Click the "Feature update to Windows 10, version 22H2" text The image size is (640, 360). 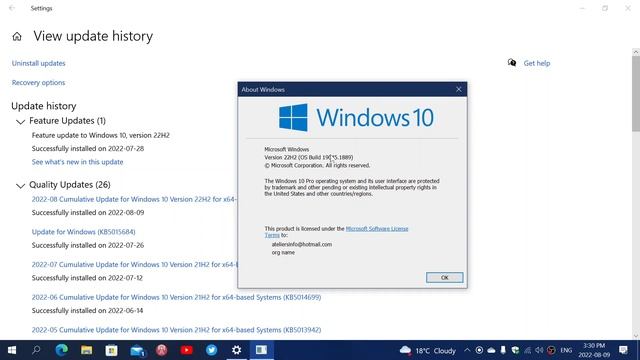click(100, 135)
